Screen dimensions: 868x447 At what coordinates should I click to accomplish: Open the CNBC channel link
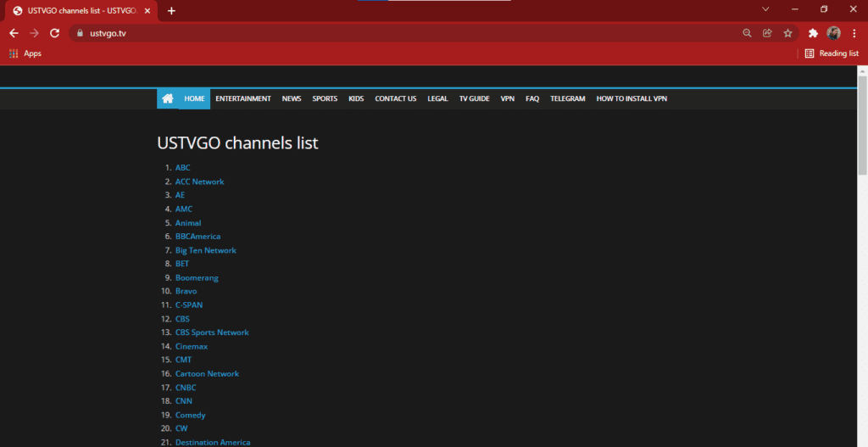pyautogui.click(x=186, y=387)
